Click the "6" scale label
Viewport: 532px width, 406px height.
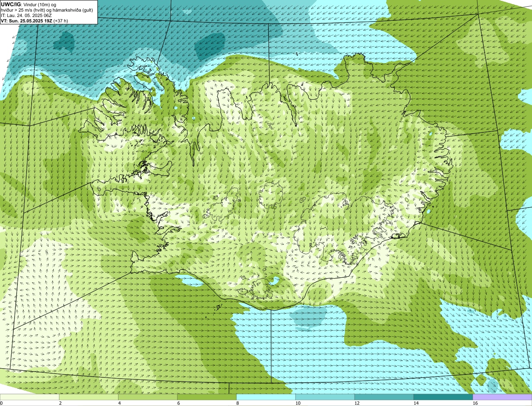click(178, 403)
